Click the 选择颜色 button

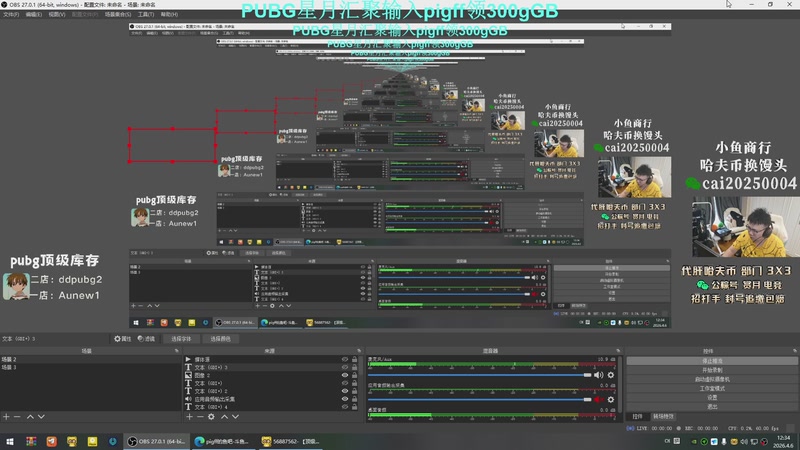click(220, 339)
